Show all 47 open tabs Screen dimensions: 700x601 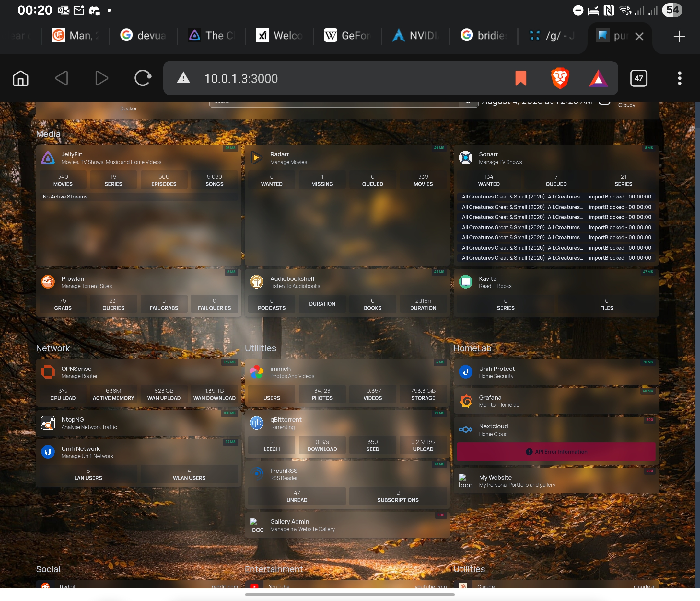(638, 78)
